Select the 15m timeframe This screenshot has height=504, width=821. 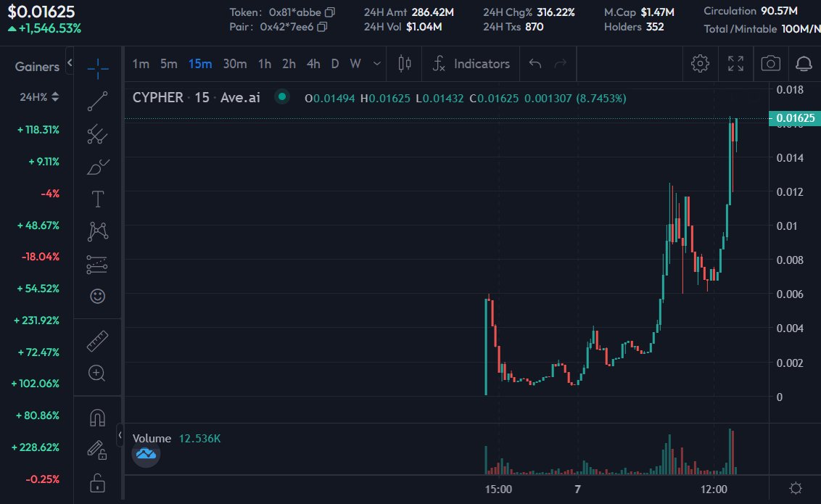coord(200,64)
